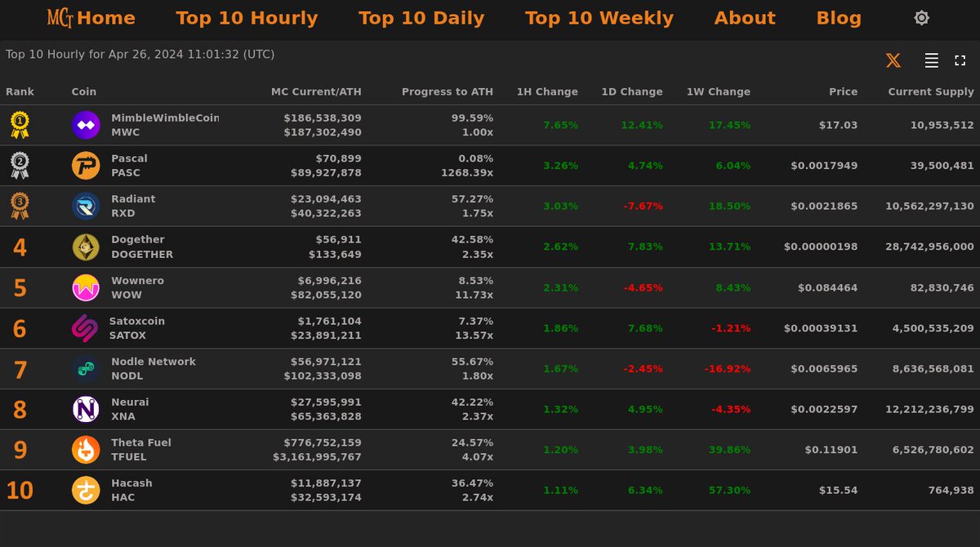Open the Radiant coin link
980x547 pixels.
click(x=133, y=199)
